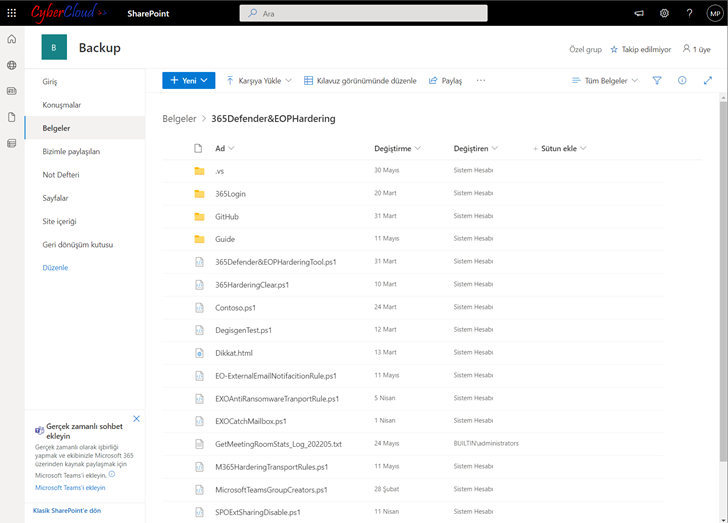The width and height of the screenshot is (728, 523).
Task: Click the file type column header icon
Action: [x=198, y=148]
